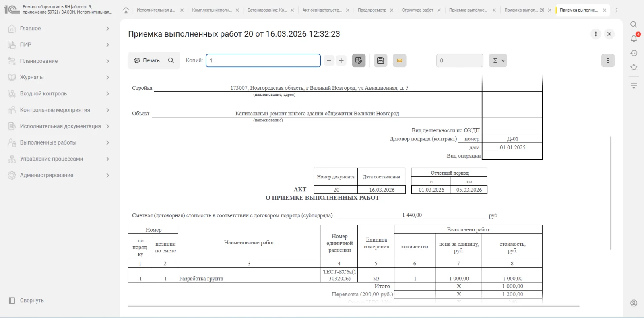The height and width of the screenshot is (318, 644).
Task: Expand the Входной контроль section
Action: tap(59, 94)
